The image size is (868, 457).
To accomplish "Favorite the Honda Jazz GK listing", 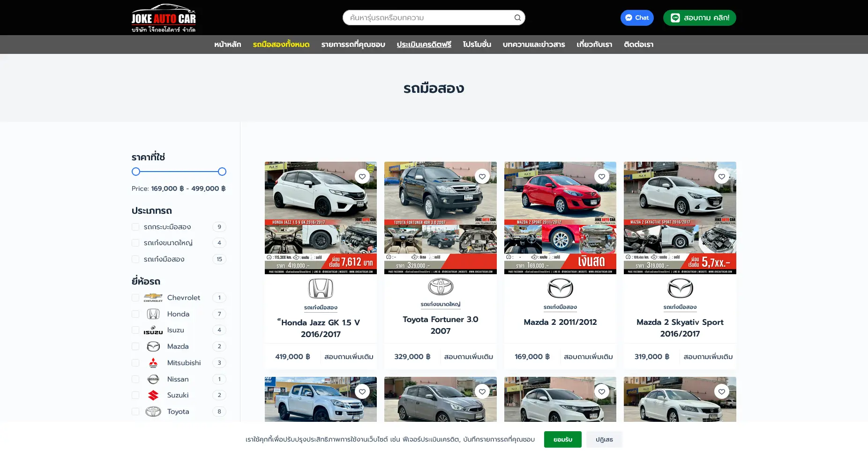I will [x=362, y=176].
